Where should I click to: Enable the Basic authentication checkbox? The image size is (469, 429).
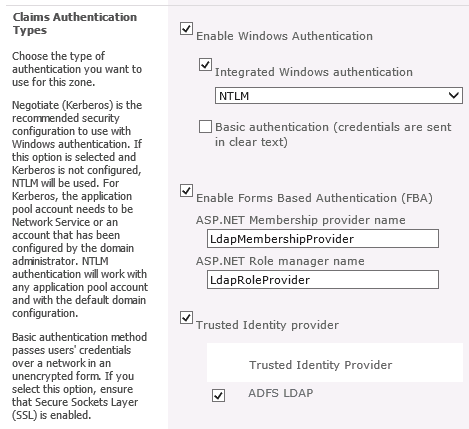(x=205, y=127)
